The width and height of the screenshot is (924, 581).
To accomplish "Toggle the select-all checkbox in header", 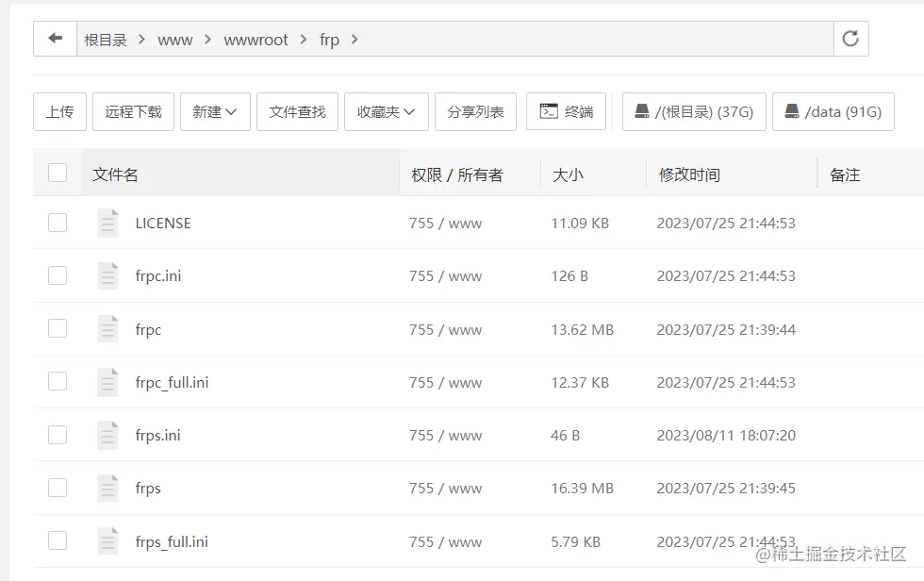I will tap(58, 173).
